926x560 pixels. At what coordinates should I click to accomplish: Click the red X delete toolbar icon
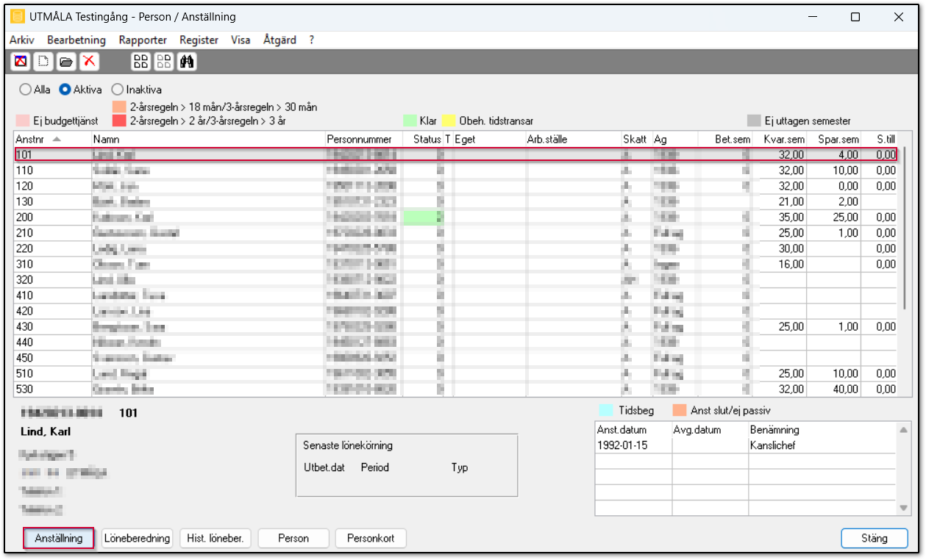click(x=89, y=62)
